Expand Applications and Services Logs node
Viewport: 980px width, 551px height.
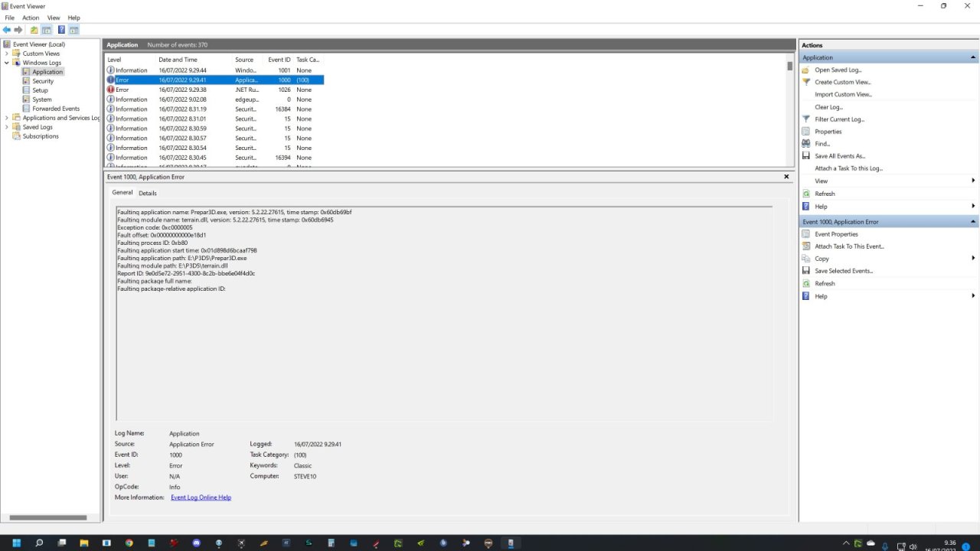[x=7, y=118]
